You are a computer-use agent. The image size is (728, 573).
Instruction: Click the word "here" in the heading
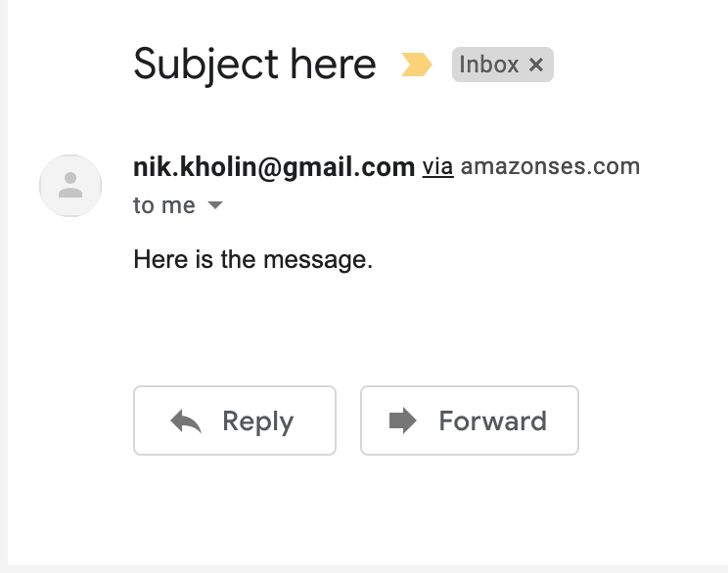coord(333,65)
